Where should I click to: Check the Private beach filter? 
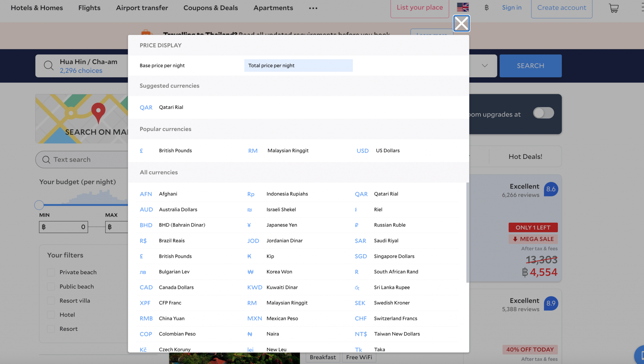tap(51, 272)
